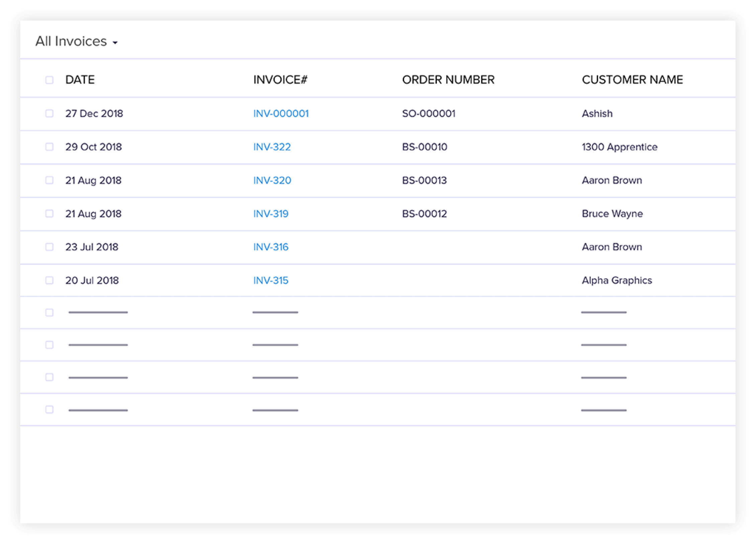Open invoice INV-000001 link
Image resolution: width=756 pixels, height=544 pixels.
(281, 113)
